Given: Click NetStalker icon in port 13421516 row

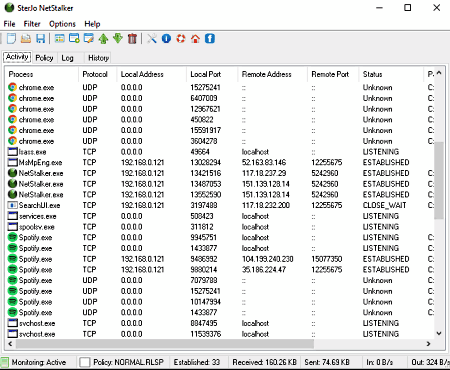Looking at the screenshot, I should pos(13,173).
